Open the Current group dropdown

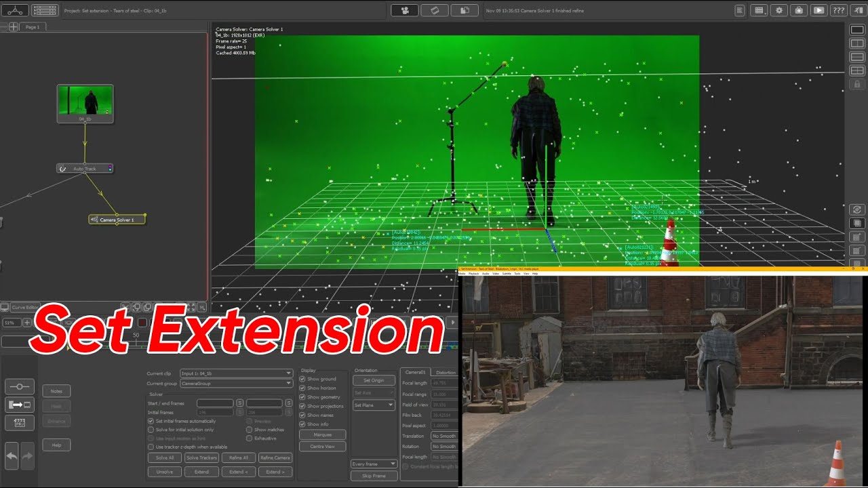236,383
